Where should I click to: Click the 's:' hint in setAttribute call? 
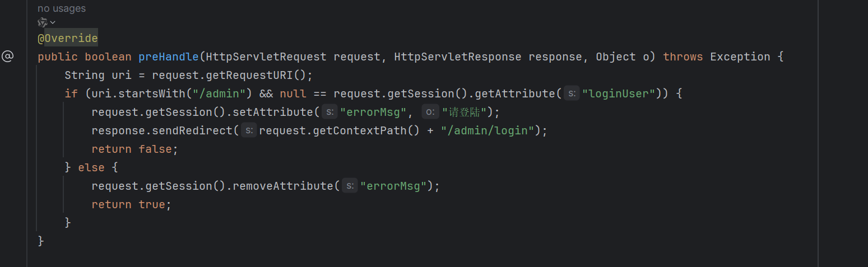click(329, 112)
